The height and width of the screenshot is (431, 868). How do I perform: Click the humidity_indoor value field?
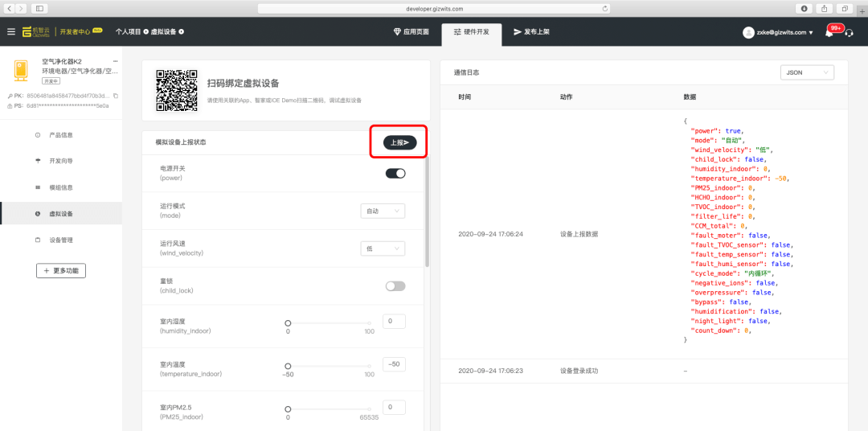click(394, 322)
